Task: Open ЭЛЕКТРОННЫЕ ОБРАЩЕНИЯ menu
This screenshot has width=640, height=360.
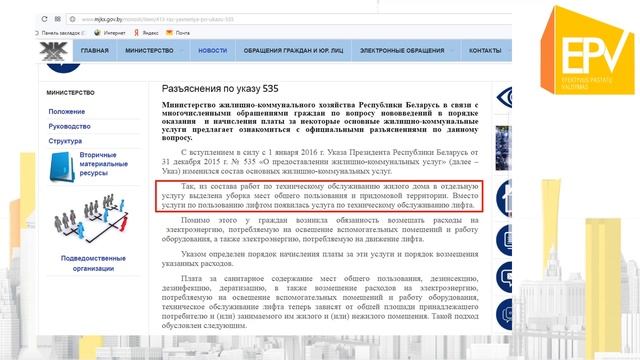Action: pos(402,51)
